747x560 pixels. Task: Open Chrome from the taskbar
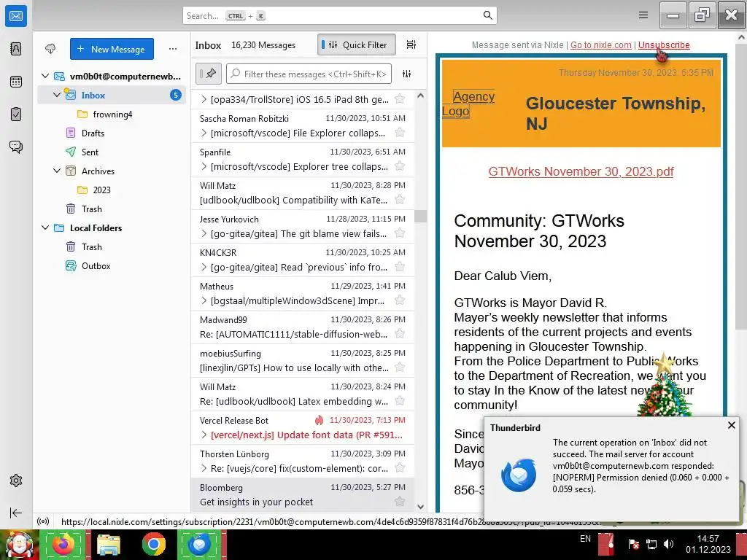click(153, 544)
